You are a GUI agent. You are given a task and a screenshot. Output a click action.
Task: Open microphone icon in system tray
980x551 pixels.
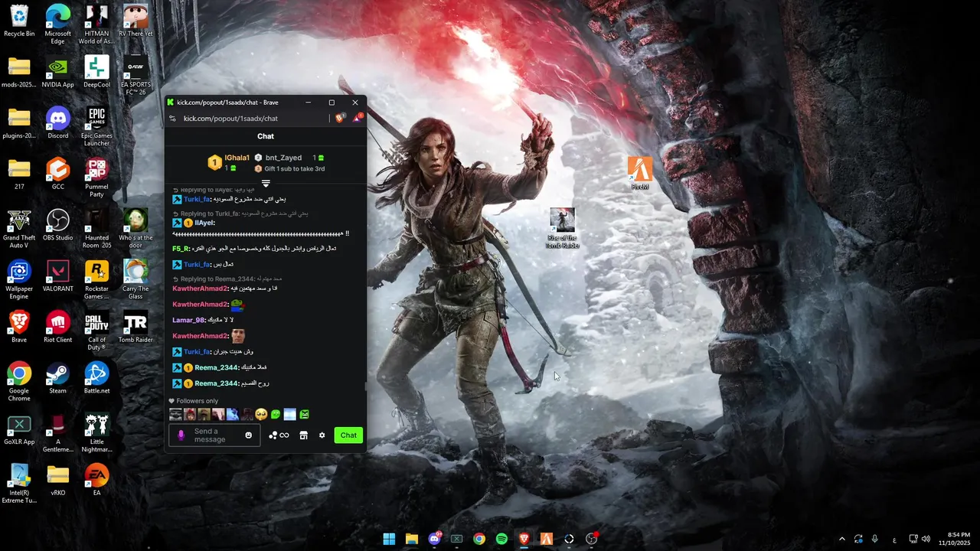click(x=874, y=539)
